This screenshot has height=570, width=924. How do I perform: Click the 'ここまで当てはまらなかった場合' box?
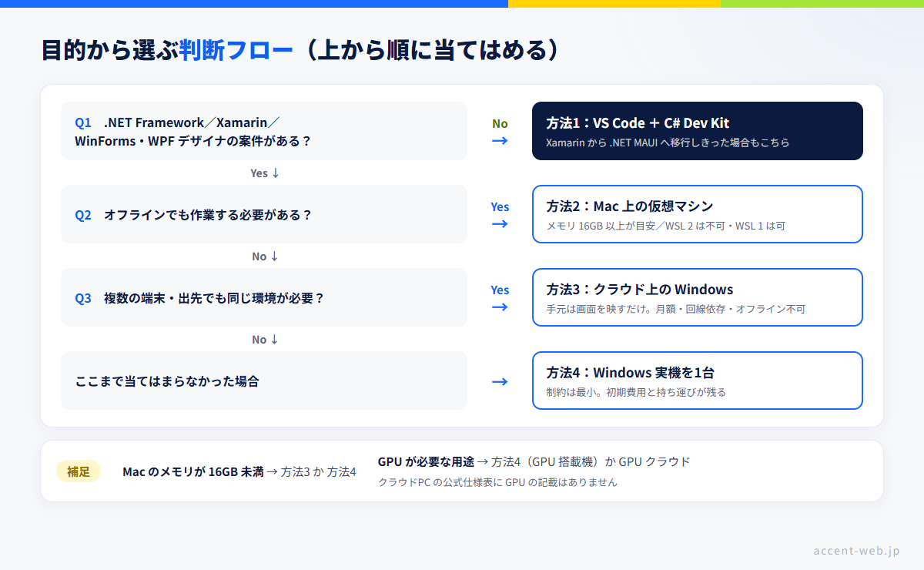click(264, 381)
